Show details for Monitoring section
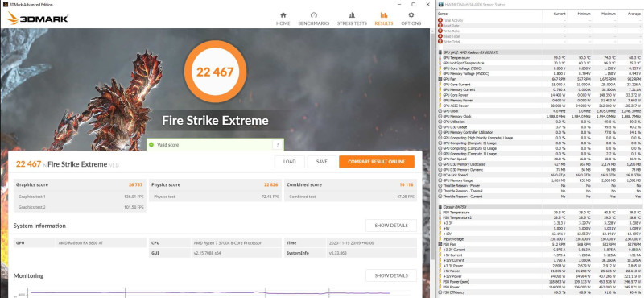Image resolution: width=644 pixels, height=298 pixels. point(391,275)
